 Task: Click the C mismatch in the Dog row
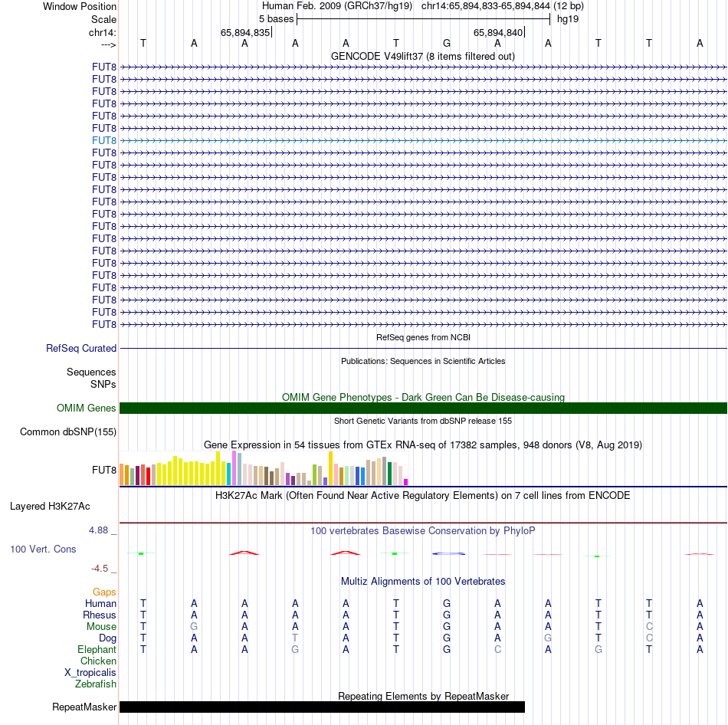649,638
